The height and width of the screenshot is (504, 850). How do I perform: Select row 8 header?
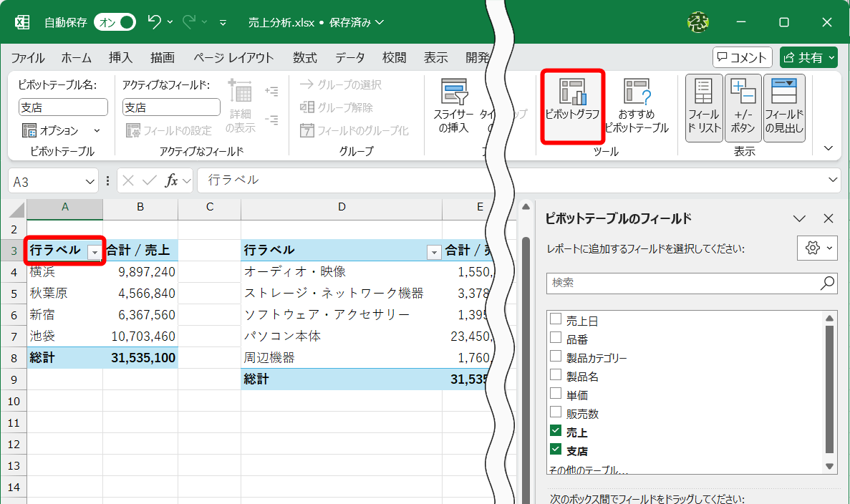point(14,358)
